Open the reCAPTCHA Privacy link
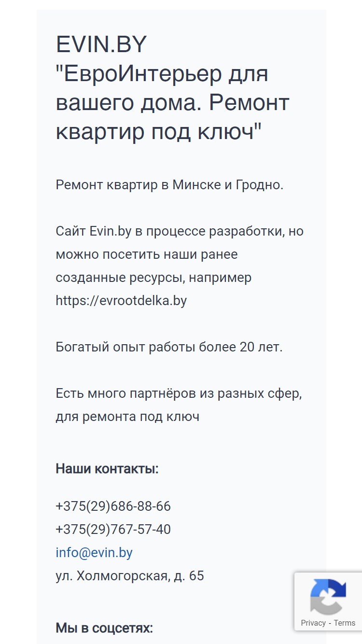 (313, 623)
